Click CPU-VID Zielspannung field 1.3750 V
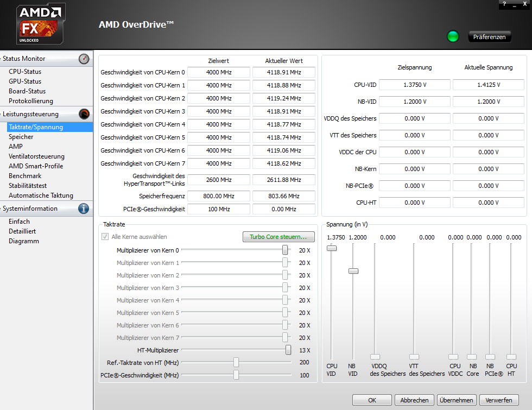This screenshot has width=532, height=410. tap(415, 85)
